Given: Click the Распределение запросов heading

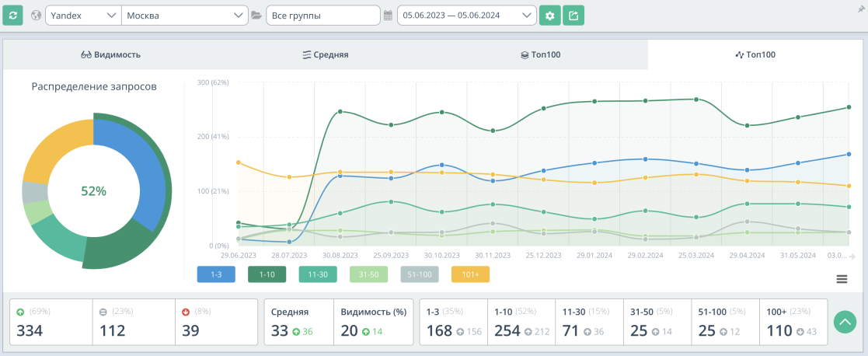Looking at the screenshot, I should tap(94, 86).
